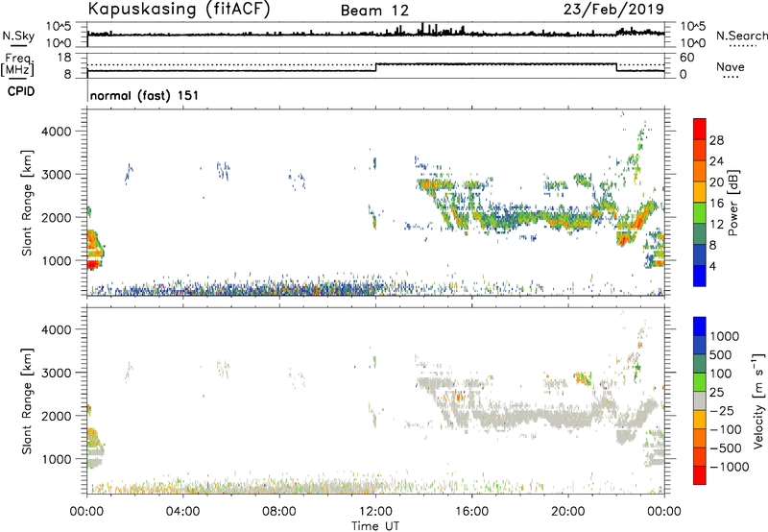Click the 'Time UT' axis title

click(375, 525)
